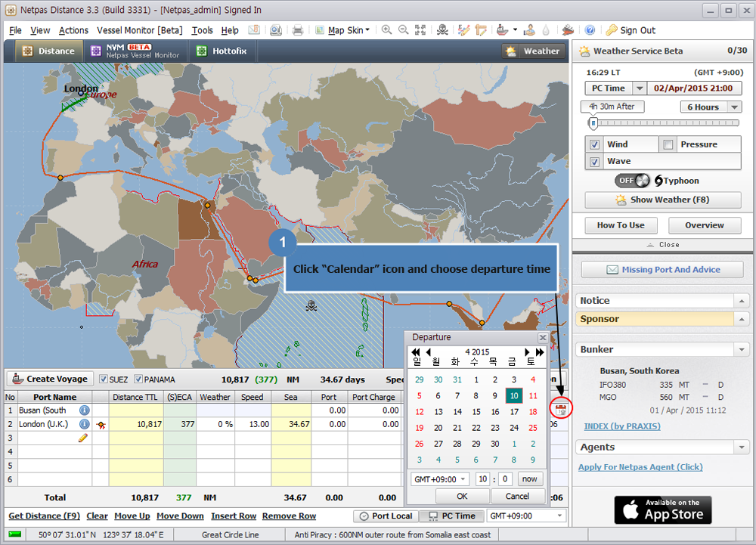This screenshot has height=545, width=756.
Task: Collapse the Sponsor section
Action: [741, 319]
